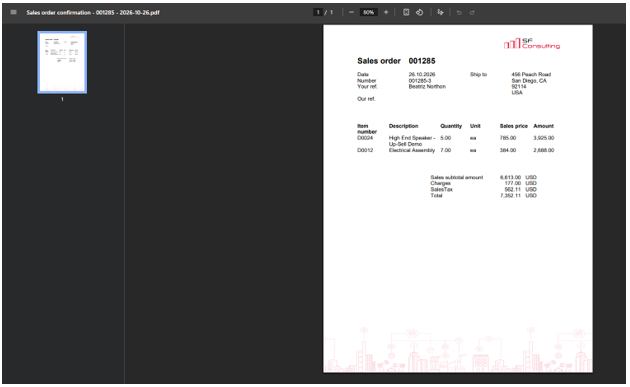This screenshot has width=630, height=387.
Task: Click the SF Consulting logo
Action: (532, 43)
